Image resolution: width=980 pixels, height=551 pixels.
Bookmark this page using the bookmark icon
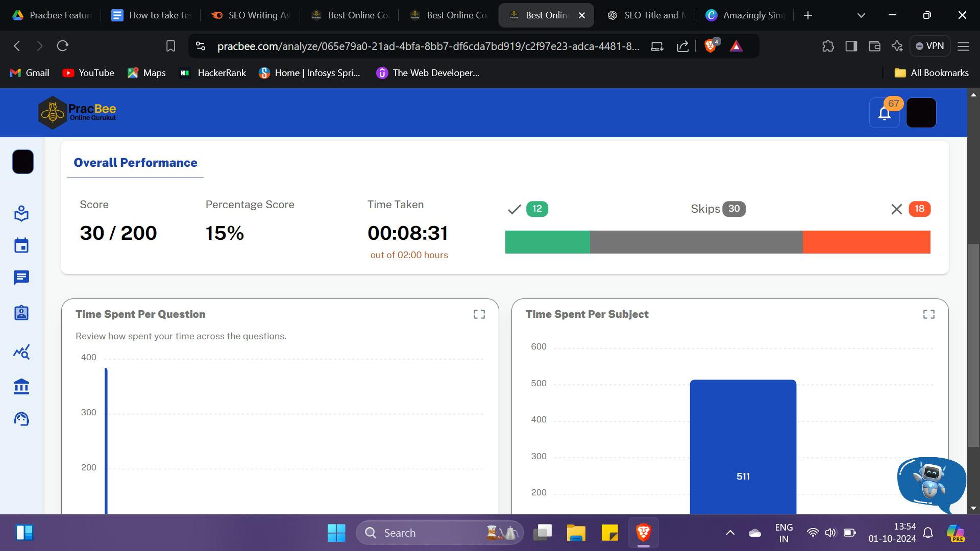point(170,46)
